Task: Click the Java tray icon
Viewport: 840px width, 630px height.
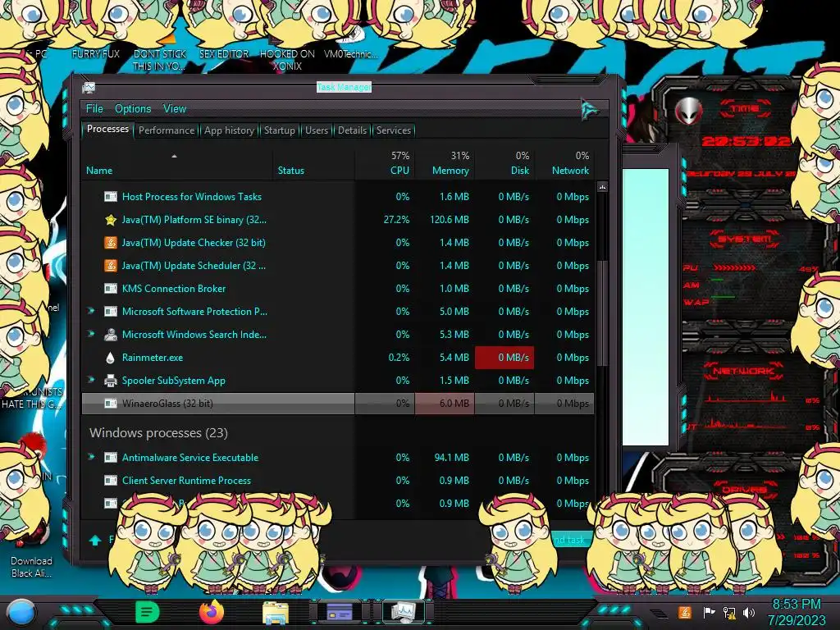Action: coord(684,612)
